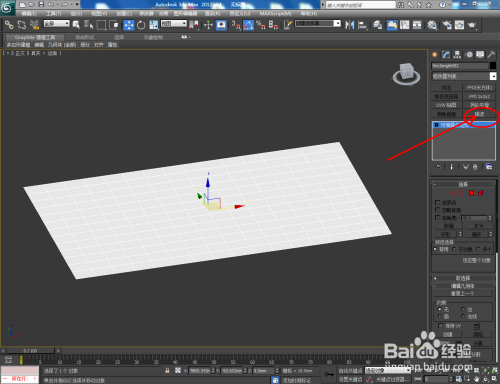Activate the Select and Rotate tool
Viewport: 500px width, 384px height.
(141, 25)
